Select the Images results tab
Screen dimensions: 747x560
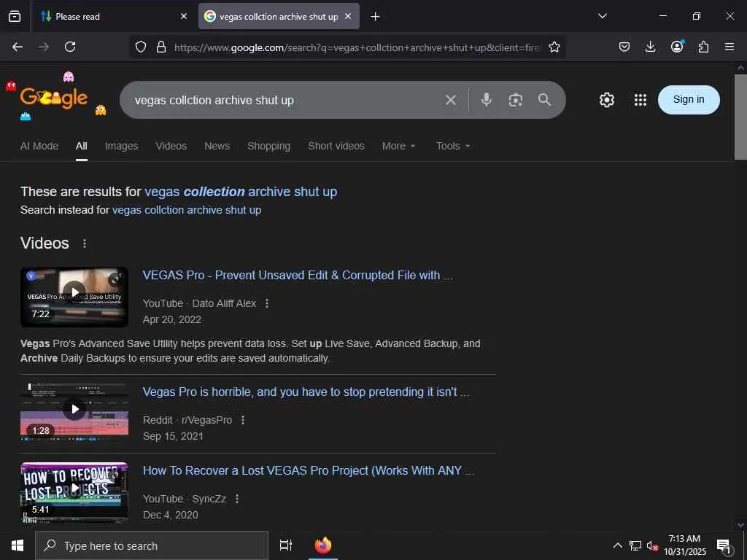[x=122, y=146]
